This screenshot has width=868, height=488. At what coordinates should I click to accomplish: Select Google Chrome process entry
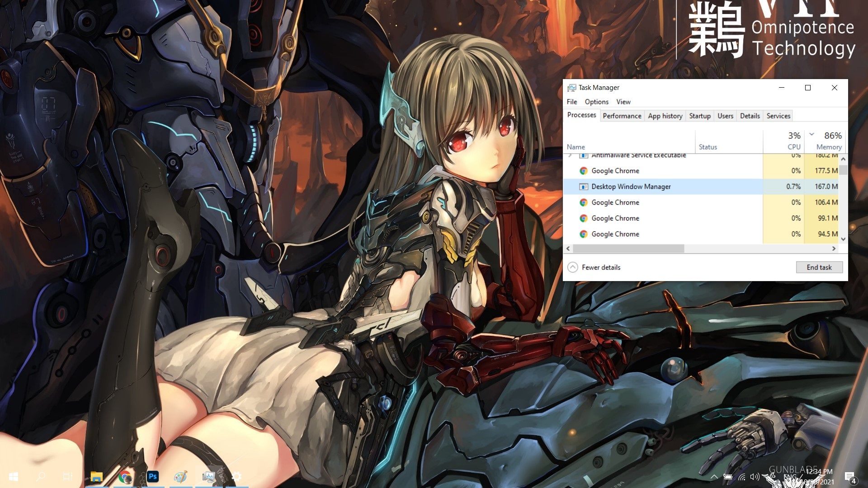tap(615, 170)
